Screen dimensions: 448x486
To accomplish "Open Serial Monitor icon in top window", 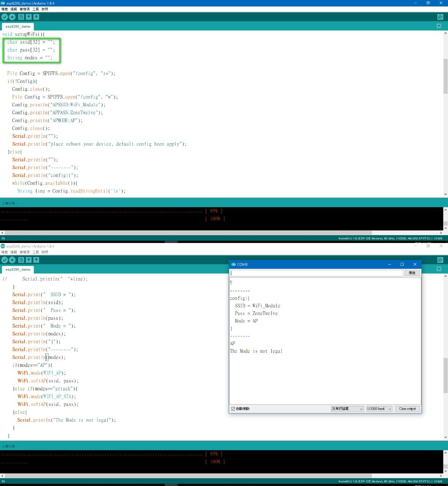I will [x=440, y=17].
